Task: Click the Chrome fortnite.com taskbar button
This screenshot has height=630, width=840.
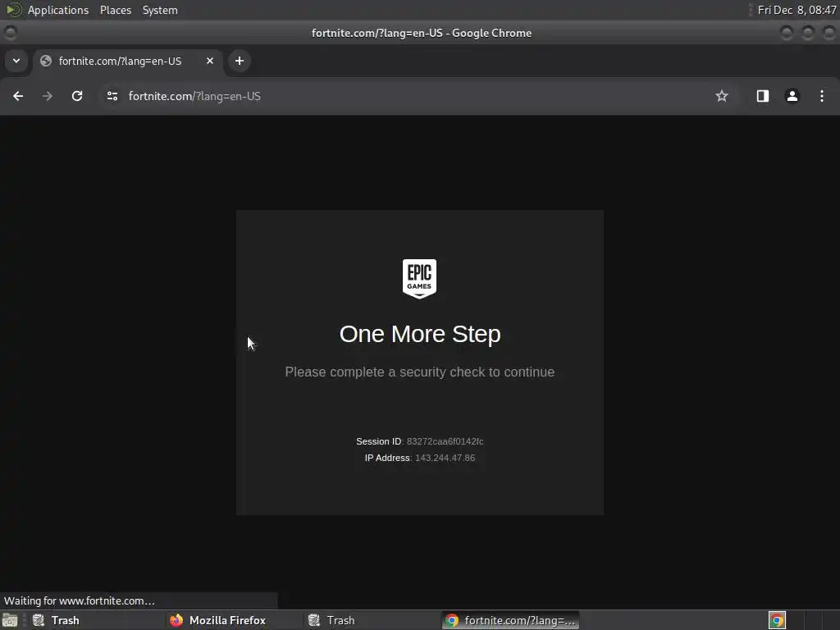Action: click(x=510, y=620)
